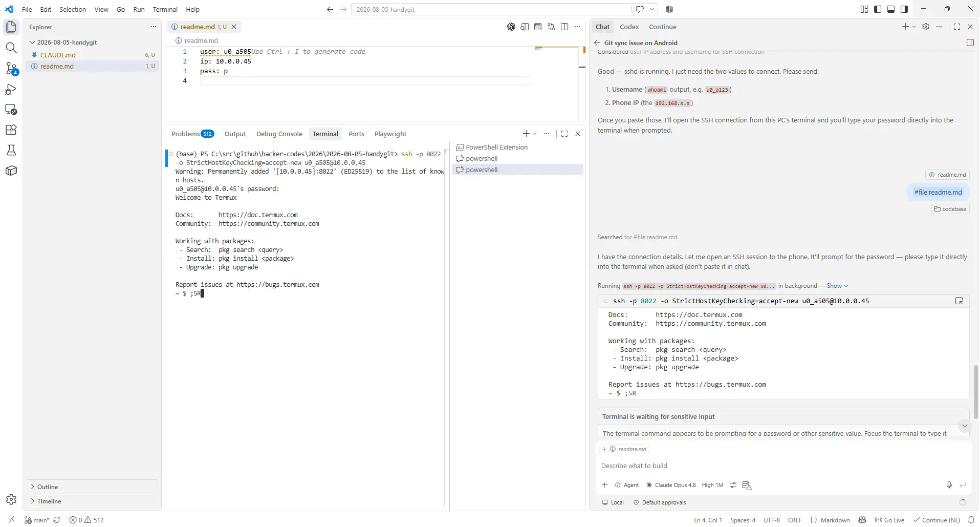Select Agent mode dropdown
This screenshot has width=980, height=527.
coord(627,485)
